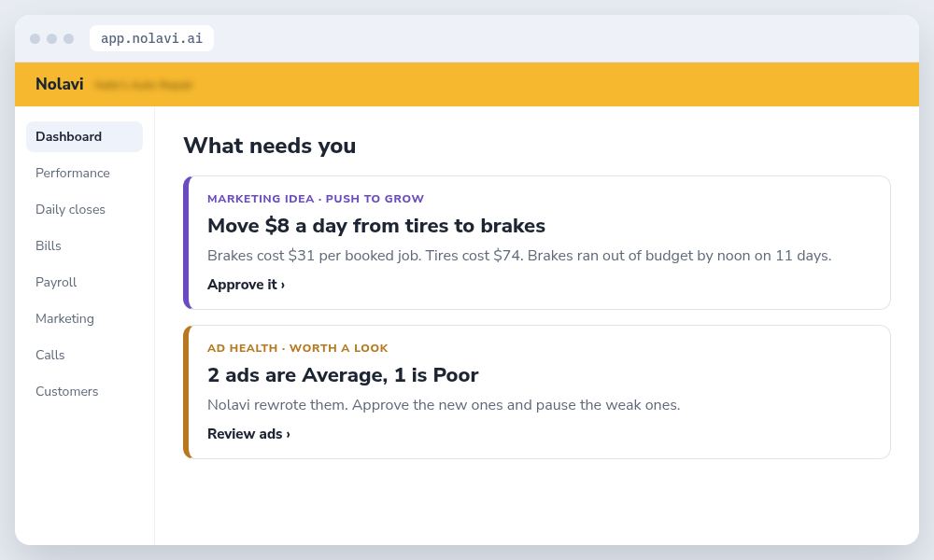Click the 'Nolavi rewrote them' description text
Image resolution: width=934 pixels, height=560 pixels.
[x=443, y=405]
